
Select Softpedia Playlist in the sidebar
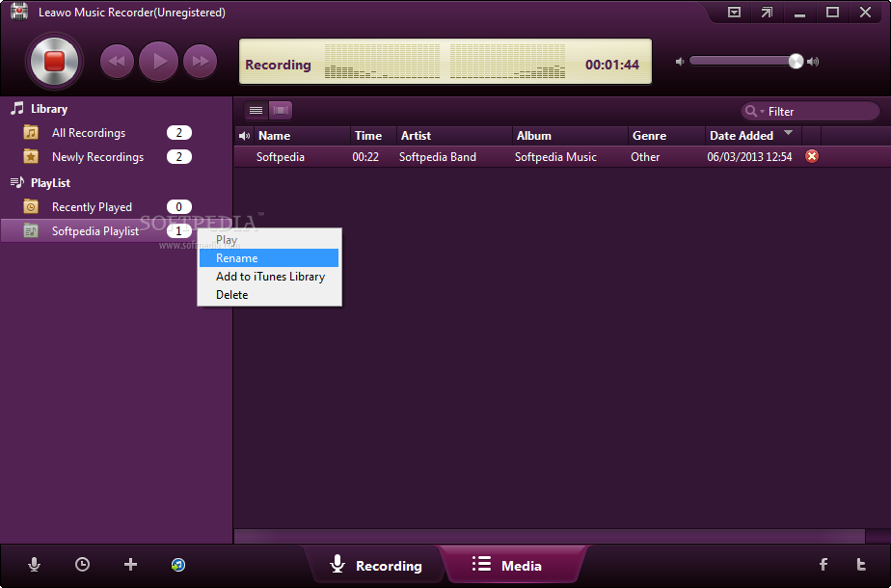tap(96, 230)
